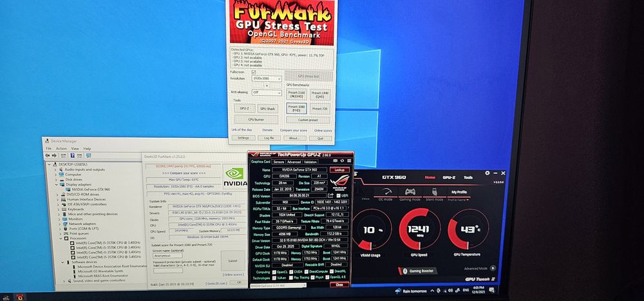644x301 pixels.
Task: Toggle the Fullscreen checkbox in FurMark
Action: [253, 72]
